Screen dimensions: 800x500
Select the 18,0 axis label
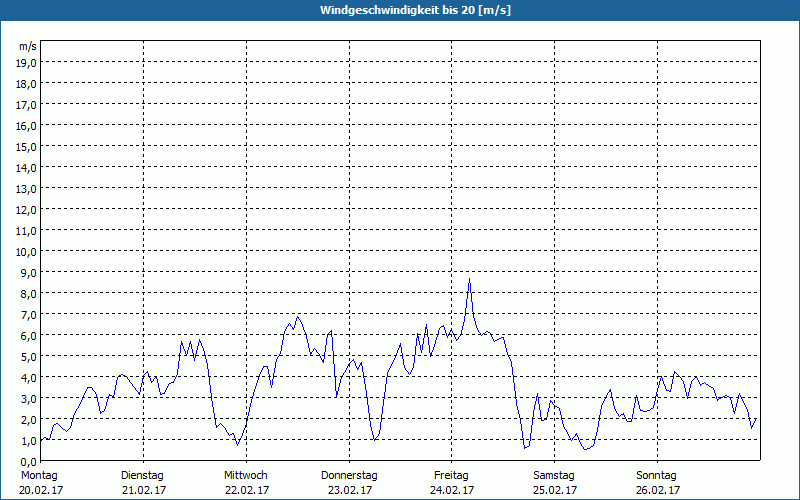pos(27,84)
